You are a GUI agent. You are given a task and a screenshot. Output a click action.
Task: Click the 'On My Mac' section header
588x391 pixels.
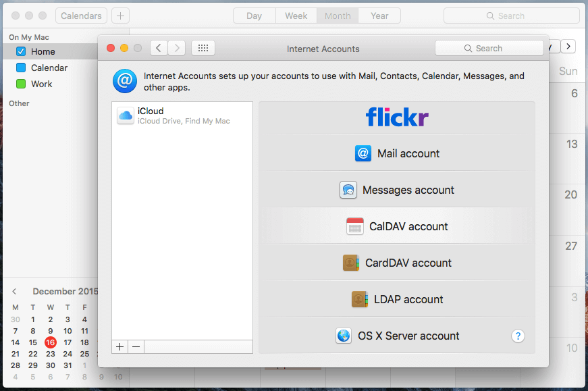point(29,37)
